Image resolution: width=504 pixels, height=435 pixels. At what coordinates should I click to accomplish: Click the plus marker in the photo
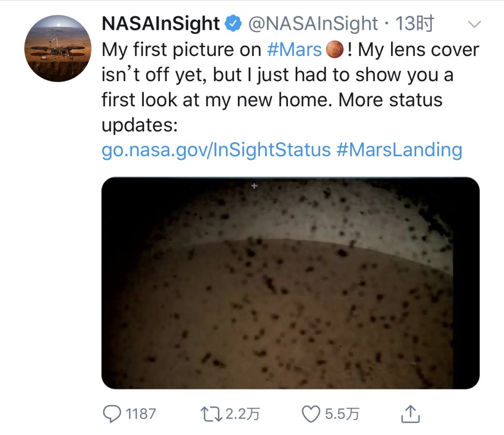pyautogui.click(x=254, y=186)
